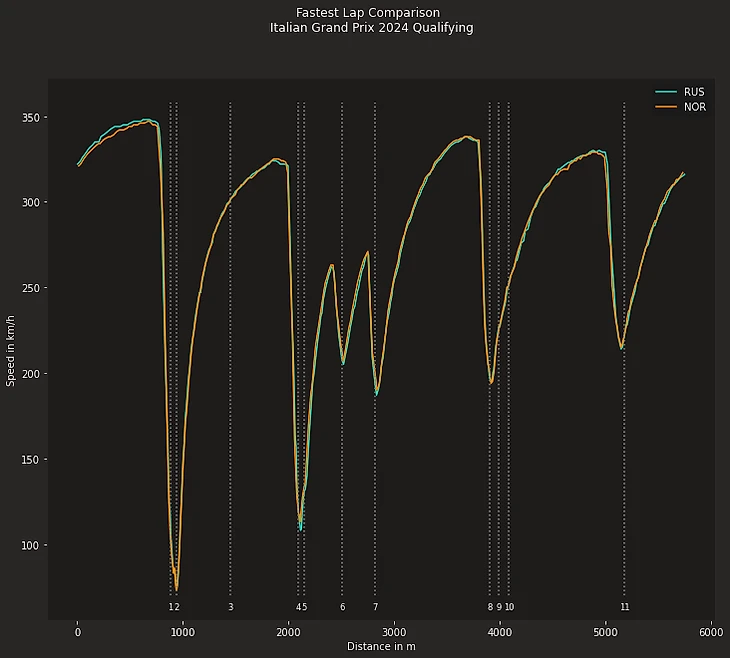Click the 300 speed axis tick label
Image resolution: width=730 pixels, height=658 pixels.
point(31,203)
